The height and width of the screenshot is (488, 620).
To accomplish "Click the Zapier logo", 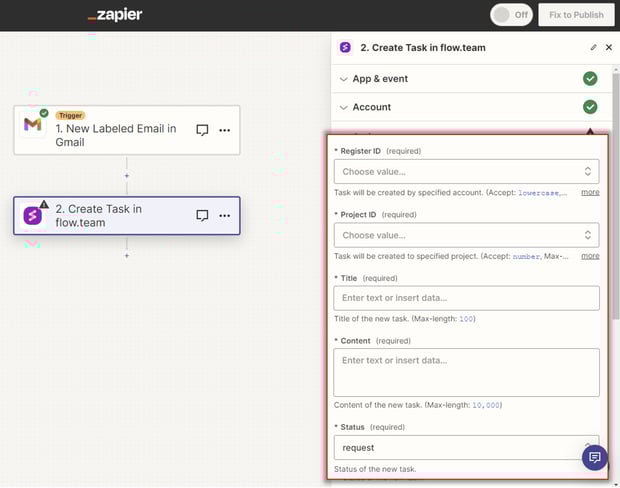I will tap(114, 15).
